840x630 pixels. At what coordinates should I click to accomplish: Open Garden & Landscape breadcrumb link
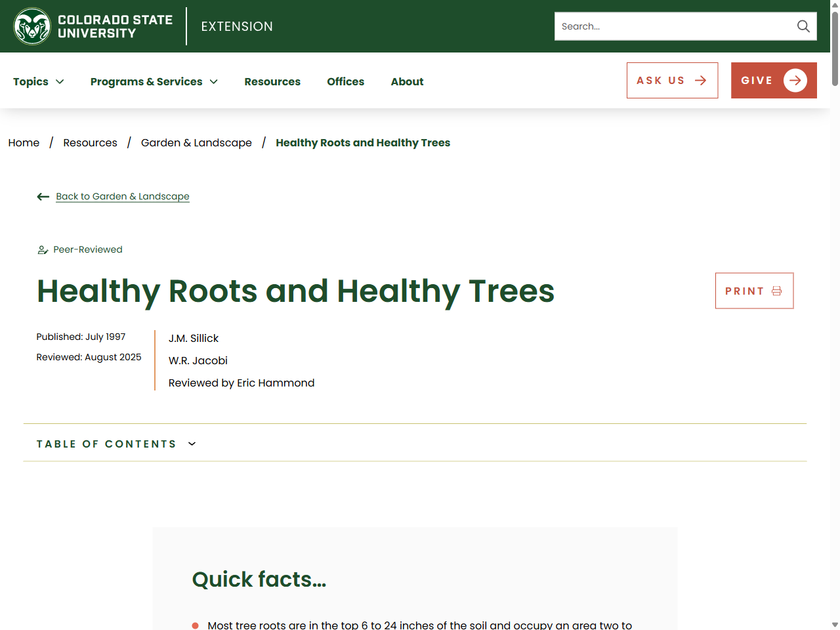tap(196, 143)
